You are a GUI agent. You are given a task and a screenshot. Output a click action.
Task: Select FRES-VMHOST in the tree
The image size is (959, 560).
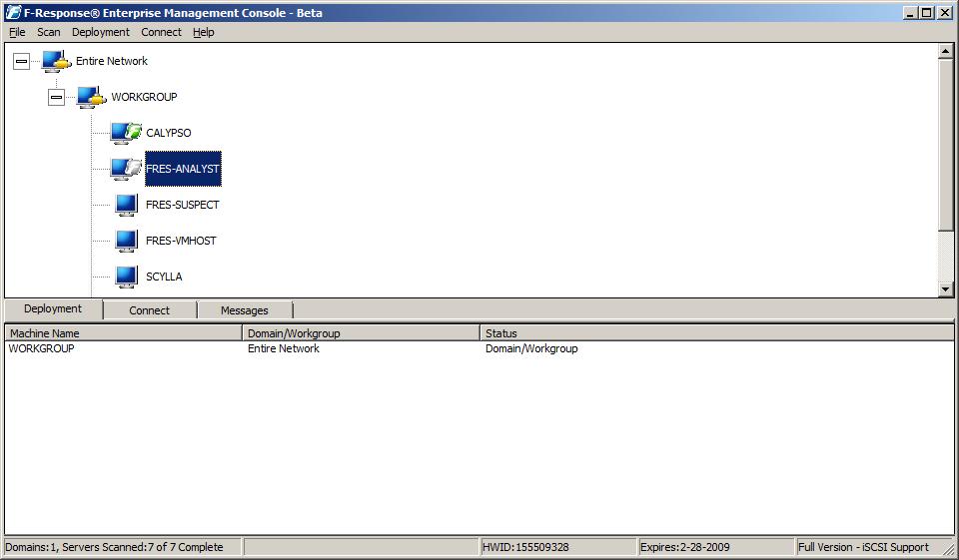(x=181, y=241)
